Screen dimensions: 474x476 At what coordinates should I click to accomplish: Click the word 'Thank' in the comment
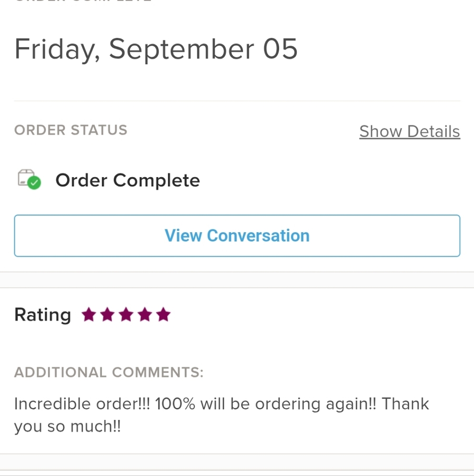point(405,404)
